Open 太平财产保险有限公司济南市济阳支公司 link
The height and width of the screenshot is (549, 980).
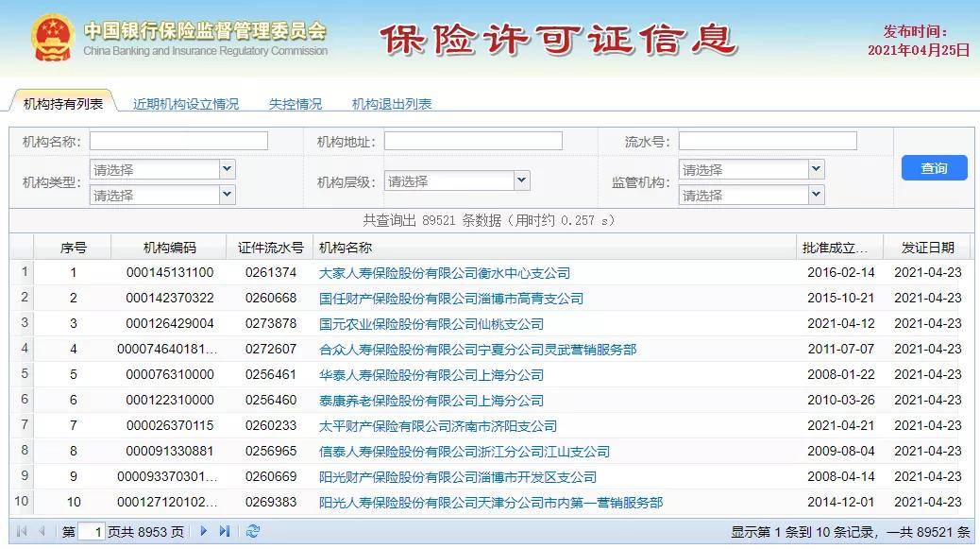pyautogui.click(x=437, y=426)
